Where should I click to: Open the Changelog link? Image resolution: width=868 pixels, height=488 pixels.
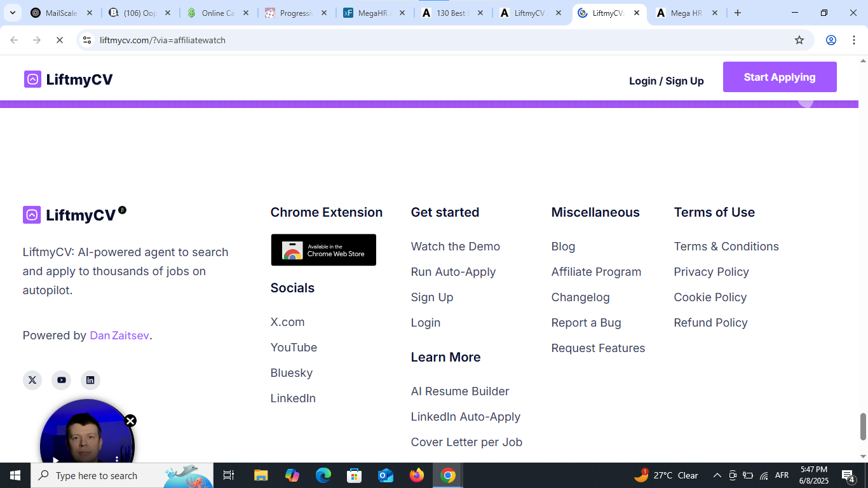580,297
